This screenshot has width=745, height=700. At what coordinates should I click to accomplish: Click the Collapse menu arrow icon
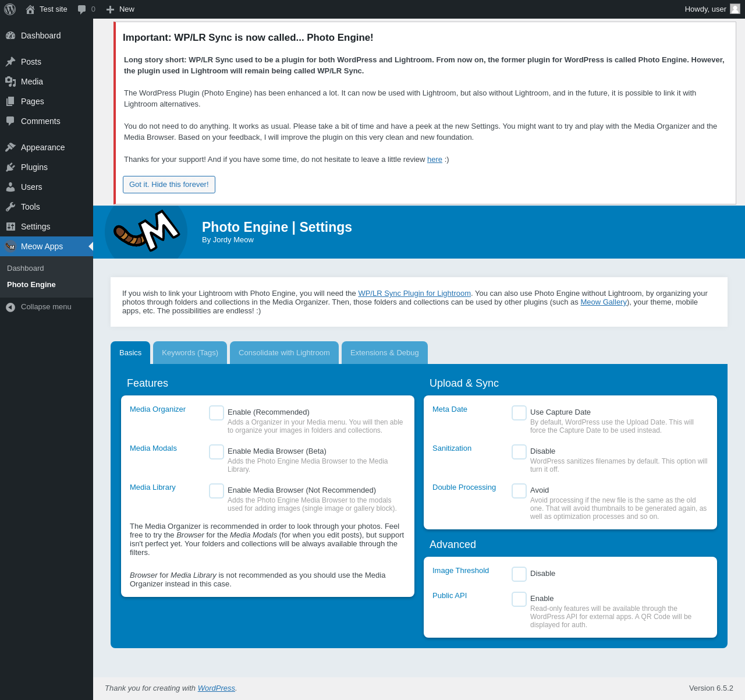click(10, 307)
